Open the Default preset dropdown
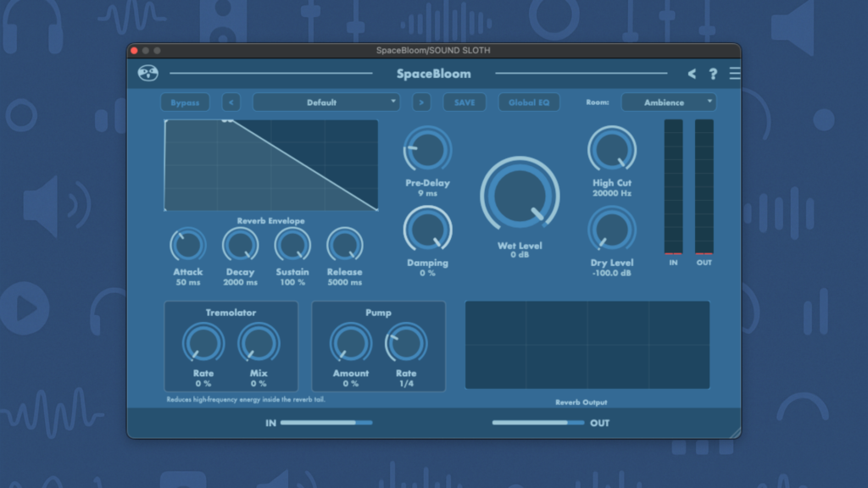 (x=326, y=103)
